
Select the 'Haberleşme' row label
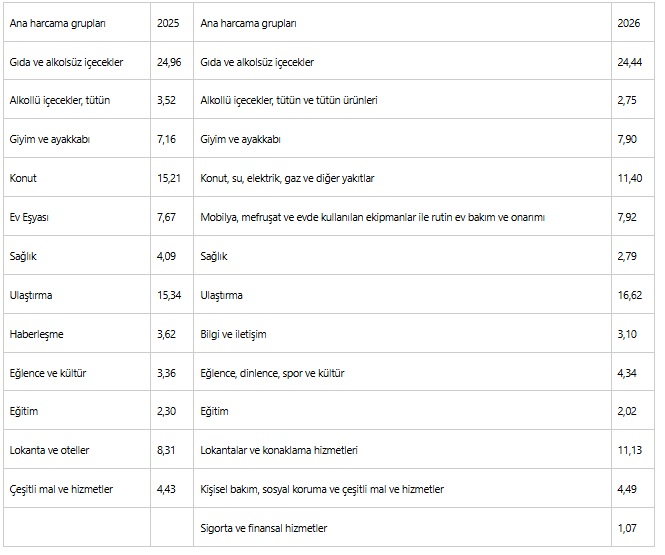(x=36, y=334)
